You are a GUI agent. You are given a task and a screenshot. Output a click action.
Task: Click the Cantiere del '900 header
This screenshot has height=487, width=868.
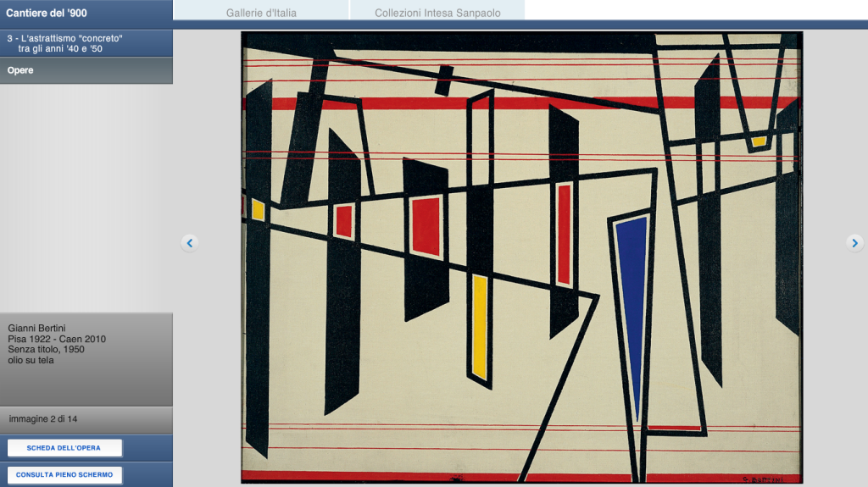coord(47,14)
